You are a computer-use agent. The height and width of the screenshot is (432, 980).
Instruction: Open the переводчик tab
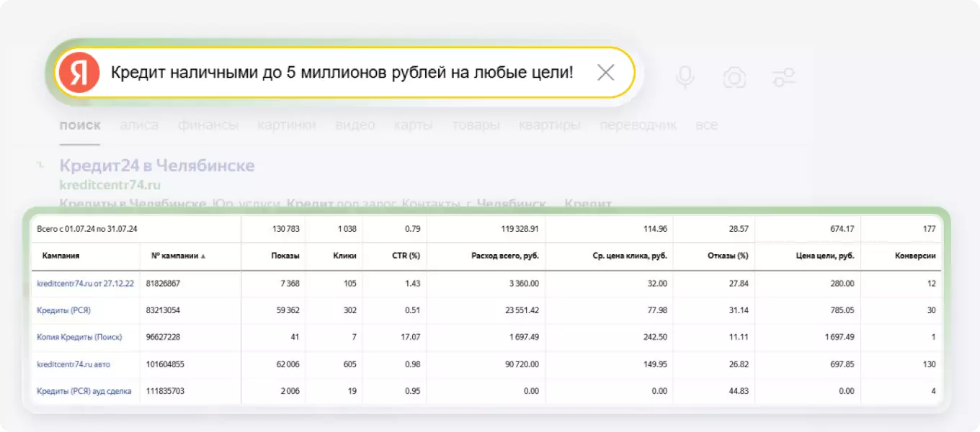coord(638,125)
